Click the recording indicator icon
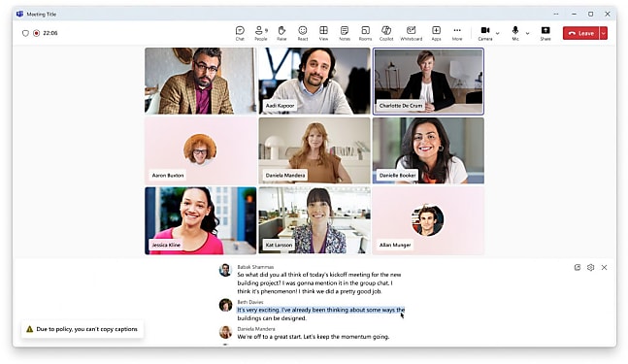 (x=37, y=33)
